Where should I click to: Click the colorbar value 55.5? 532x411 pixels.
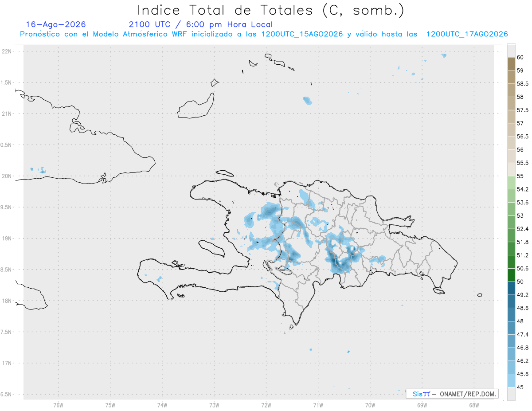pos(523,163)
